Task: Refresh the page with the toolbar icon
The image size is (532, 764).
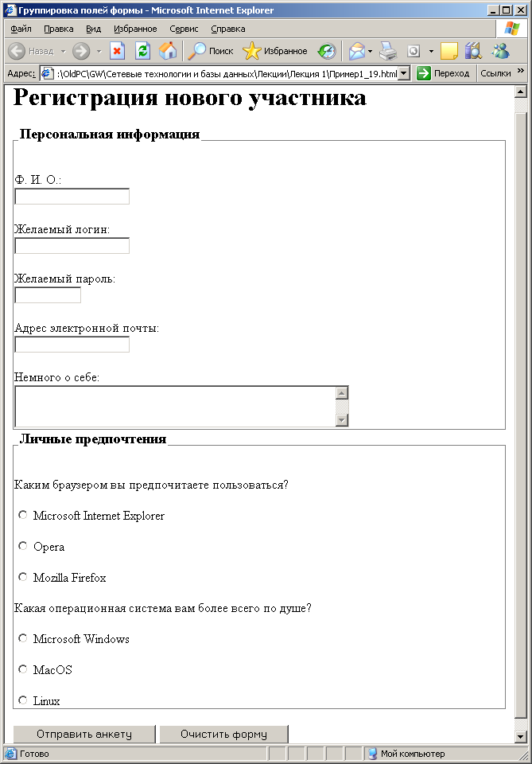Action: (142, 51)
